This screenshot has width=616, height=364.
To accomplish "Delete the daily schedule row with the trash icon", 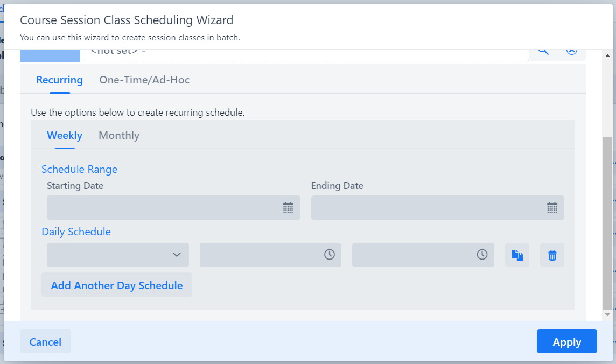I will point(552,255).
